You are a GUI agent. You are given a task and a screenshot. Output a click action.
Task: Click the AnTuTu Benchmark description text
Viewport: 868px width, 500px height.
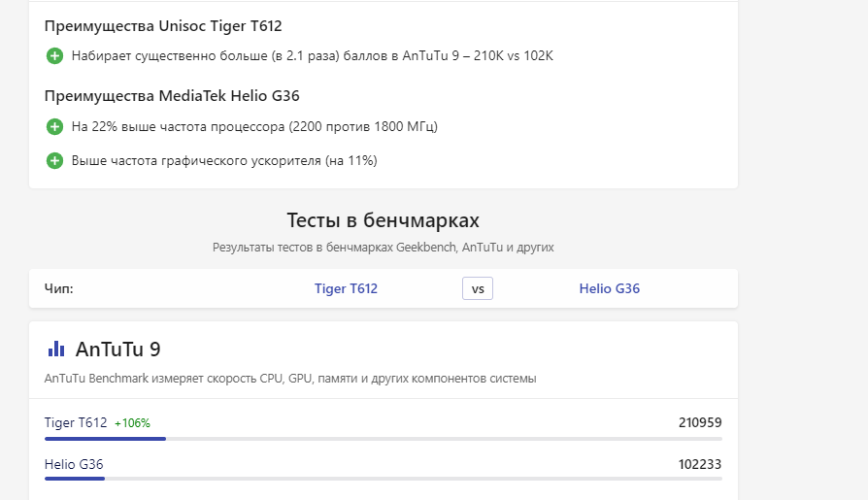point(290,378)
